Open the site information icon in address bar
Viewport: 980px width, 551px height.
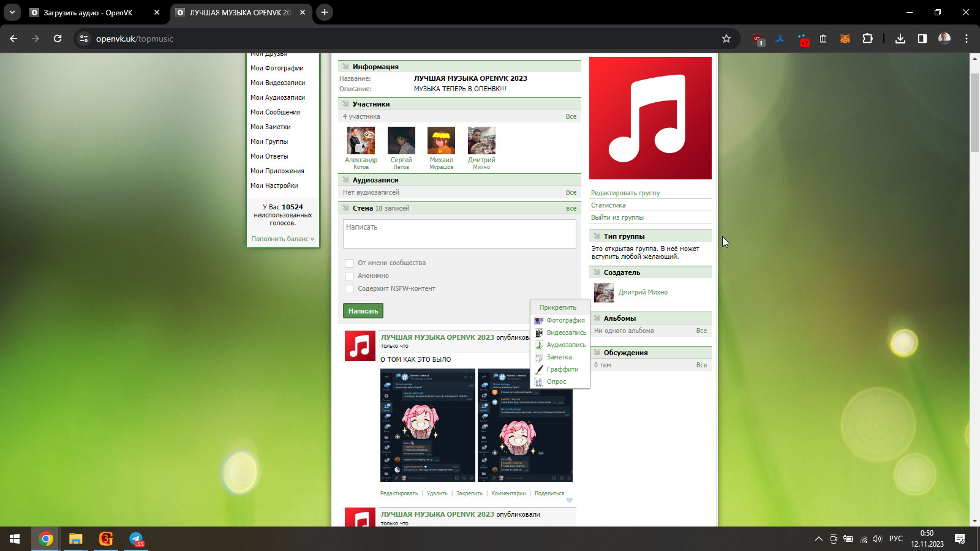84,39
